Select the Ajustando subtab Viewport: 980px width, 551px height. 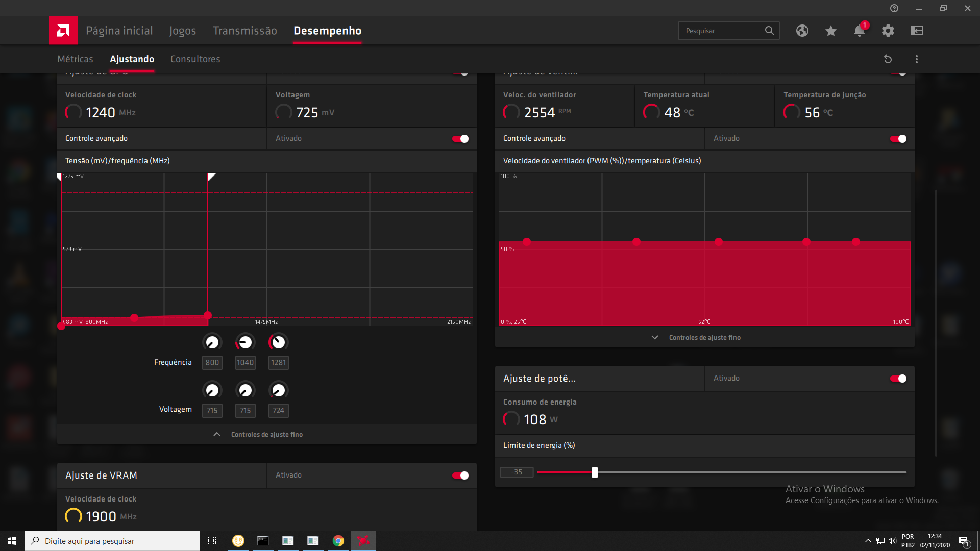pos(132,59)
